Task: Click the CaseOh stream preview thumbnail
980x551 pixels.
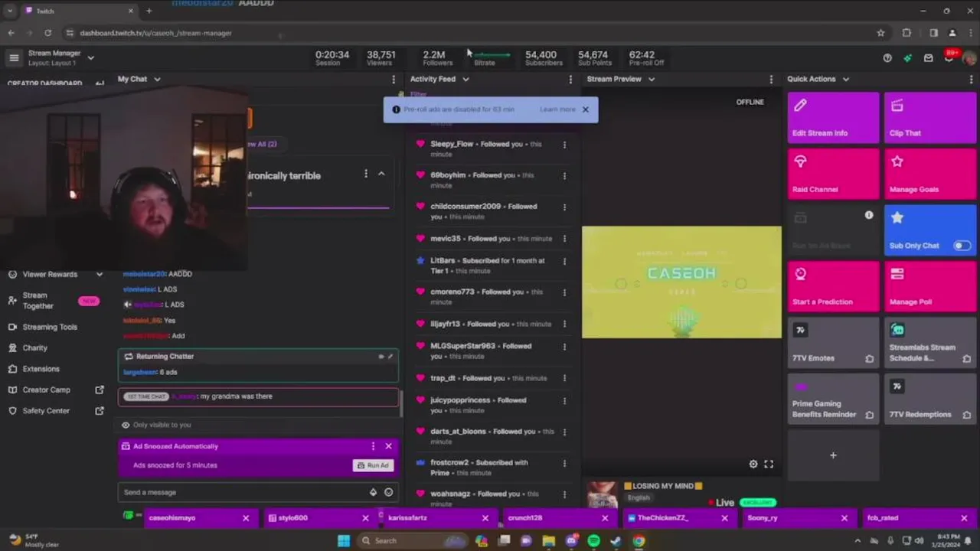Action: click(681, 282)
